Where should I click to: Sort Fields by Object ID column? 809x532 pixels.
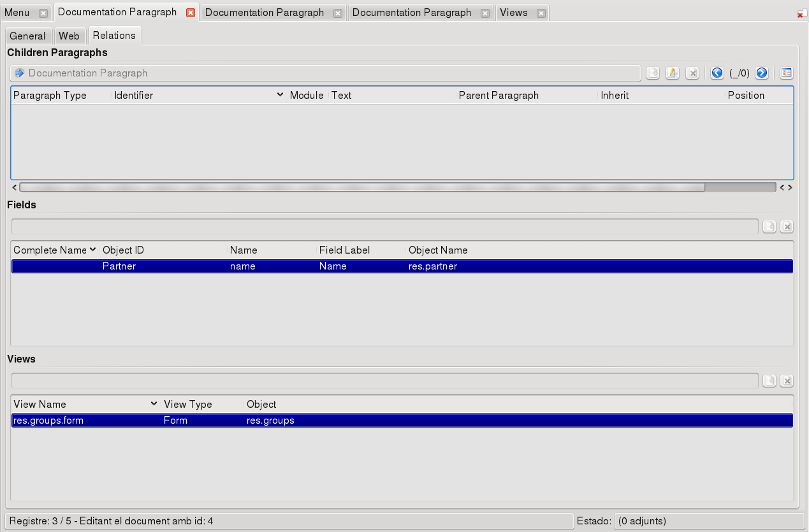124,250
